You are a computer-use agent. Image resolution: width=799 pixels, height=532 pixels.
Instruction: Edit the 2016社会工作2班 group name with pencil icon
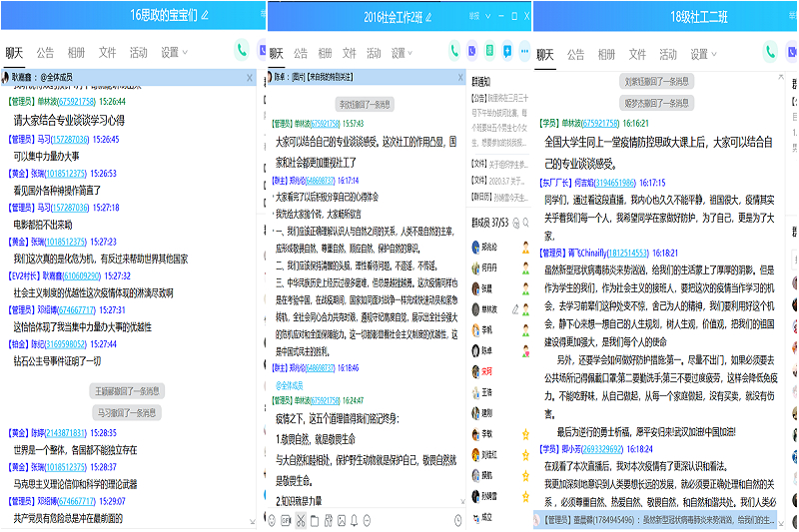[428, 18]
